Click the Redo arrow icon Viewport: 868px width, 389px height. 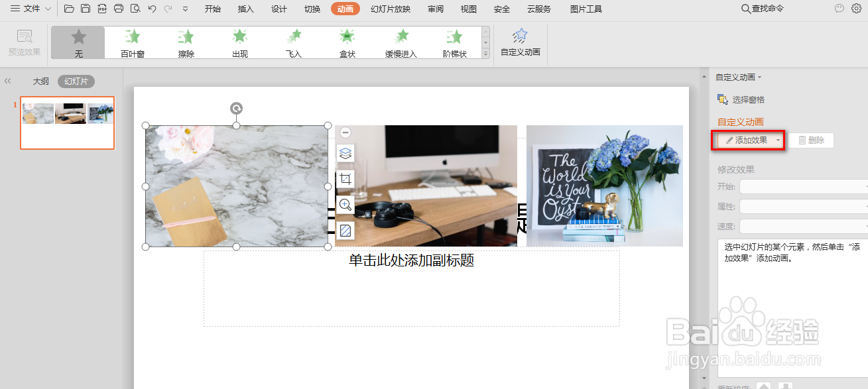click(168, 9)
